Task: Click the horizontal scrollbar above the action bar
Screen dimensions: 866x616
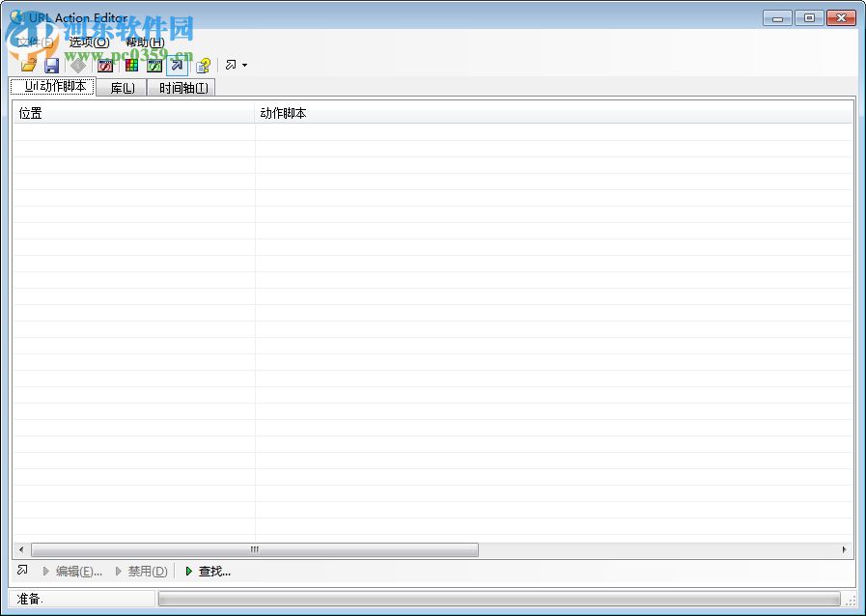Action: 254,549
